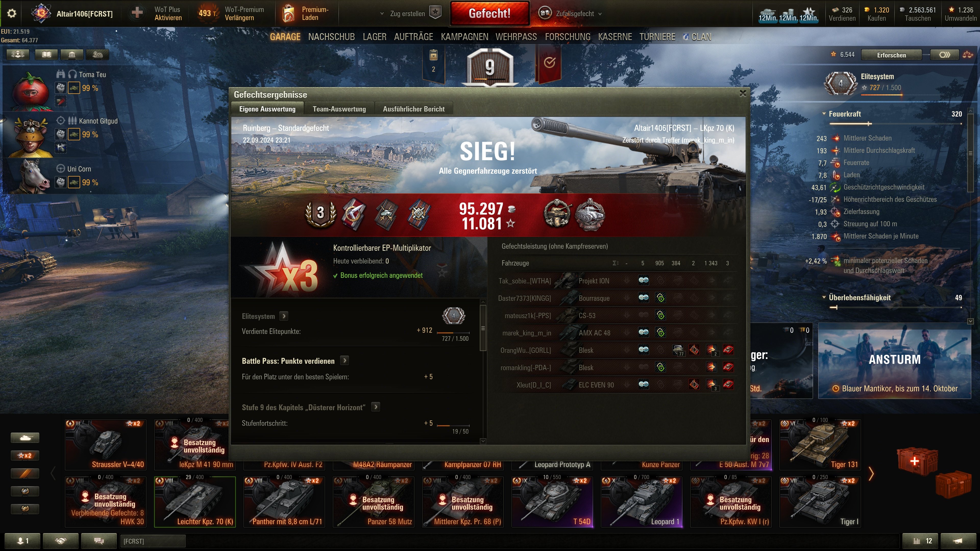Expand Battle Pass Punkte verdienen arrow

point(345,360)
